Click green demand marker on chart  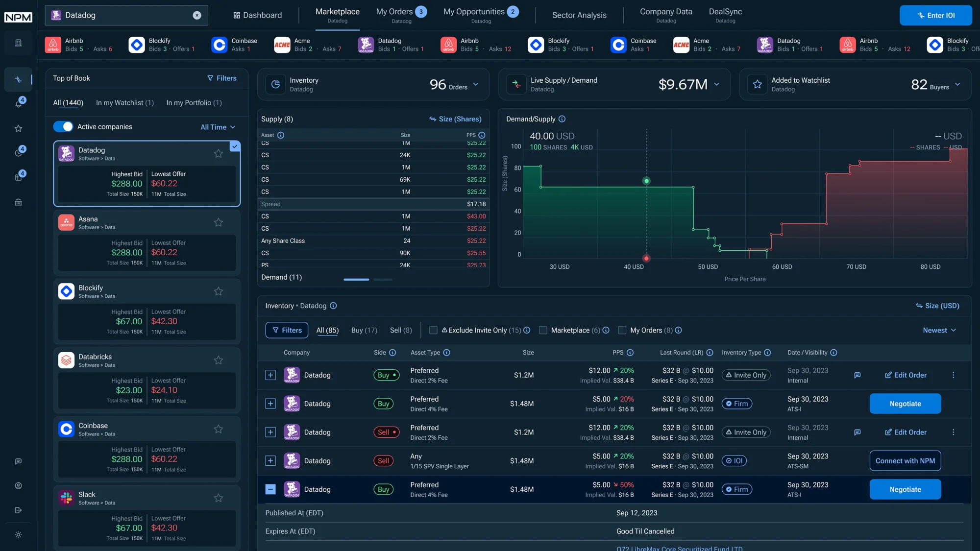click(x=646, y=181)
